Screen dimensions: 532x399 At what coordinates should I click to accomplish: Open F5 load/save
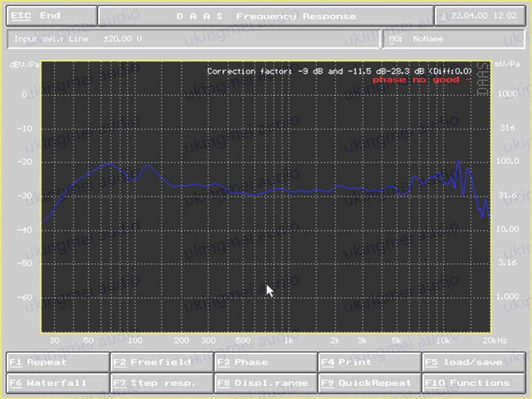(x=474, y=362)
